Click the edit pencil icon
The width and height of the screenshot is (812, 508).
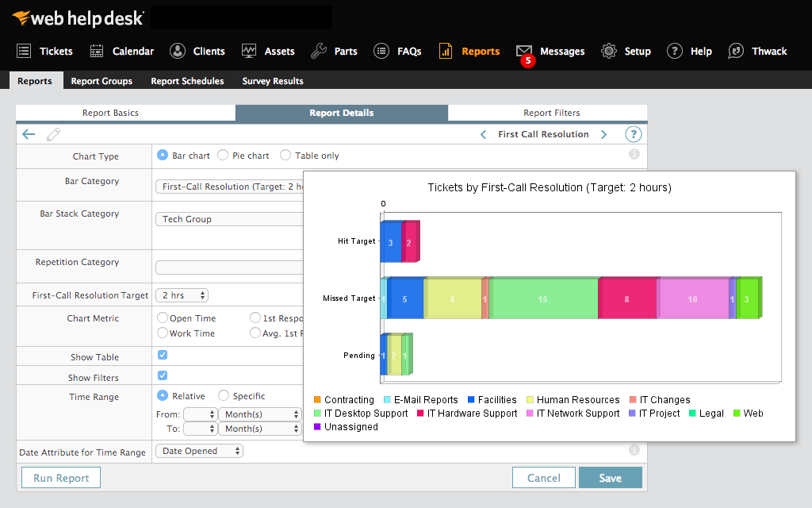tap(53, 134)
